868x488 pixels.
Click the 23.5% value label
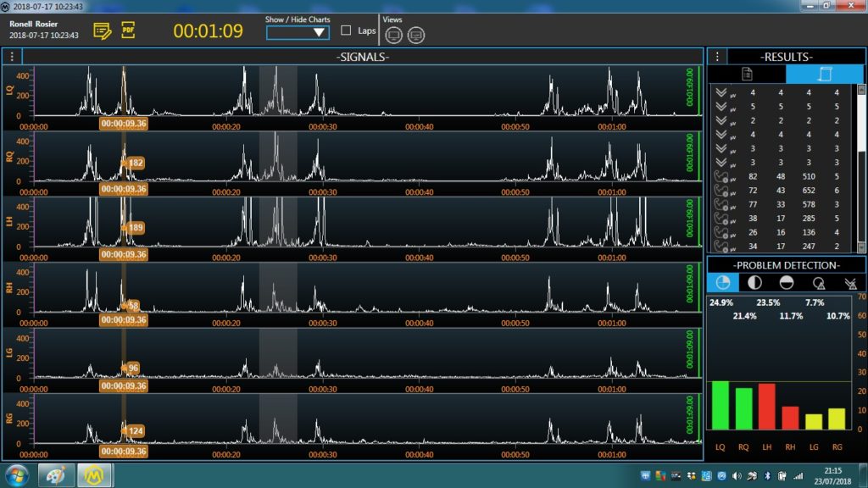pos(768,302)
